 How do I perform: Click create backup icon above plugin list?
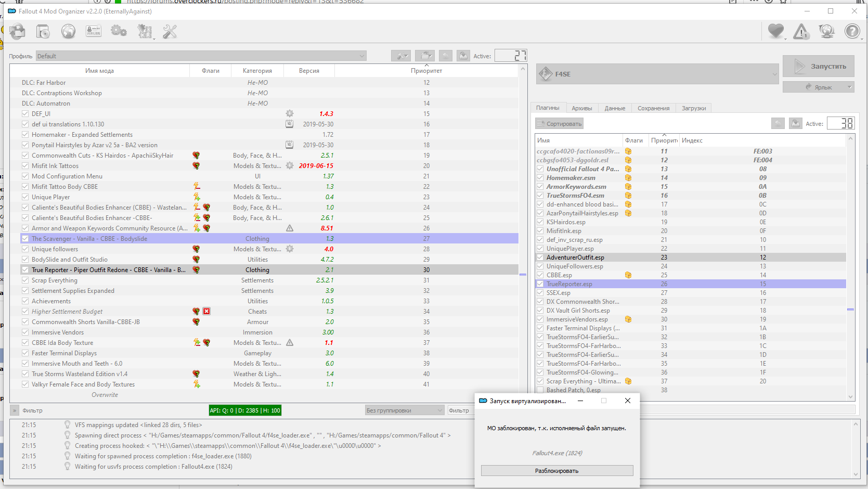coord(795,123)
